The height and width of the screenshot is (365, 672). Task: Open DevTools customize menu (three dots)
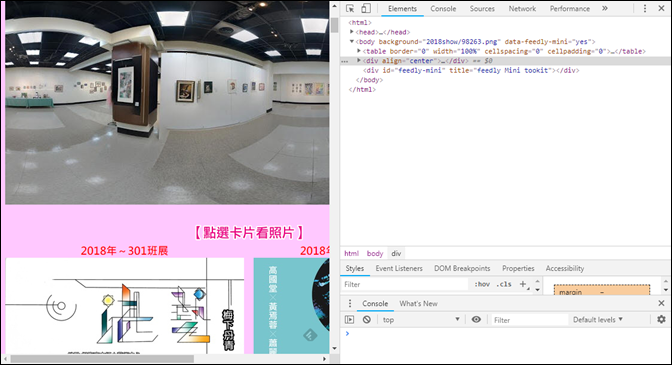tap(645, 9)
